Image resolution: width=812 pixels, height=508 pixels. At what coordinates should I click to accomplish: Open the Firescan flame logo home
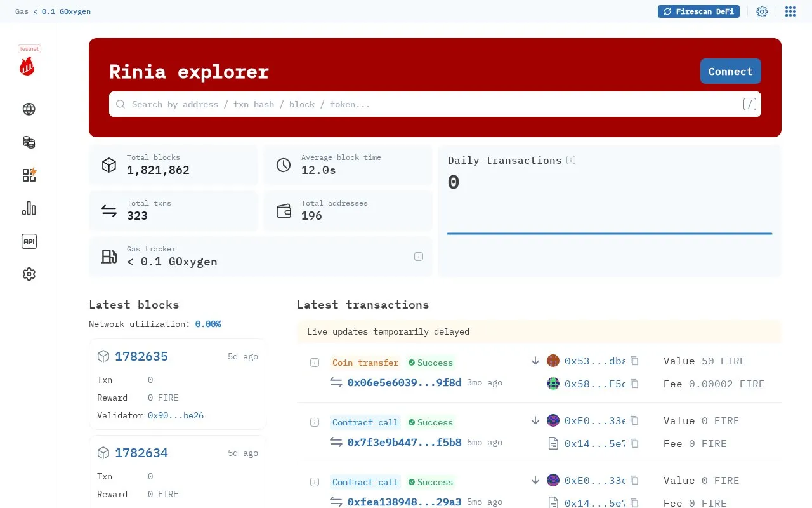tap(27, 67)
